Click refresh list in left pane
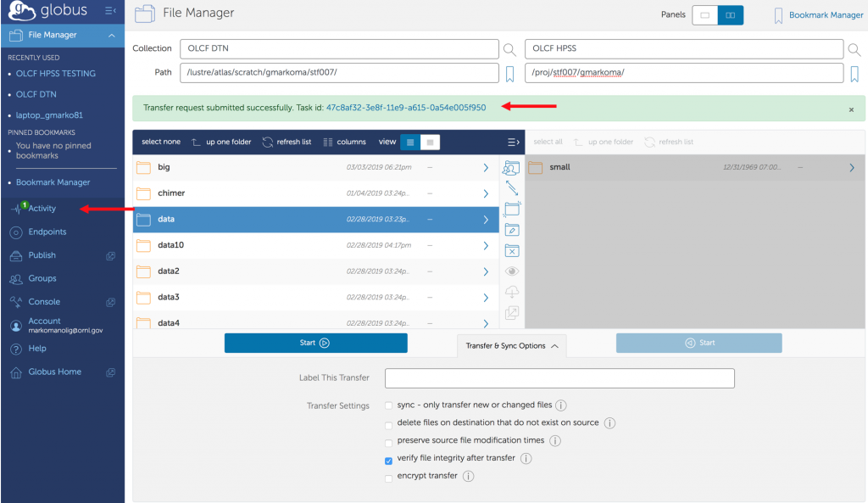The image size is (868, 503). tap(287, 142)
